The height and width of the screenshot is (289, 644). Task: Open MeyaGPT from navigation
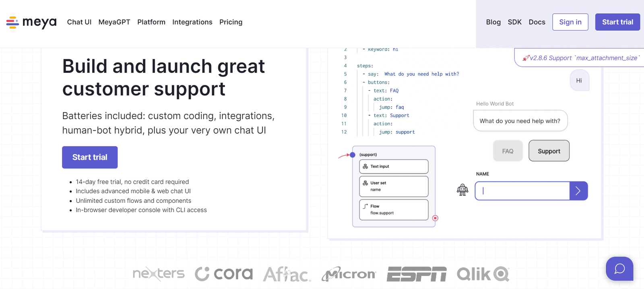coord(114,22)
